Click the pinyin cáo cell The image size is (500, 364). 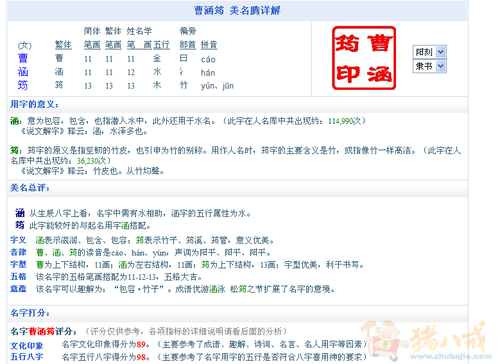point(208,59)
